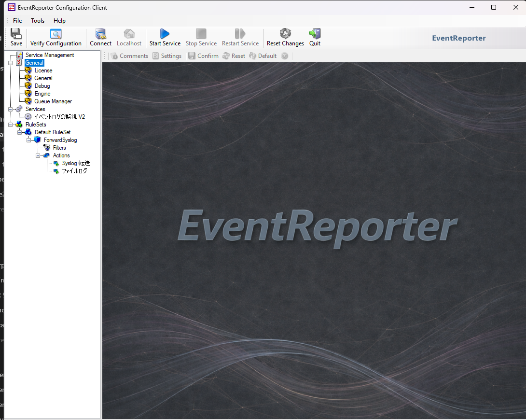The height and width of the screenshot is (420, 526).
Task: Click the Connect label in toolbar
Action: point(100,43)
